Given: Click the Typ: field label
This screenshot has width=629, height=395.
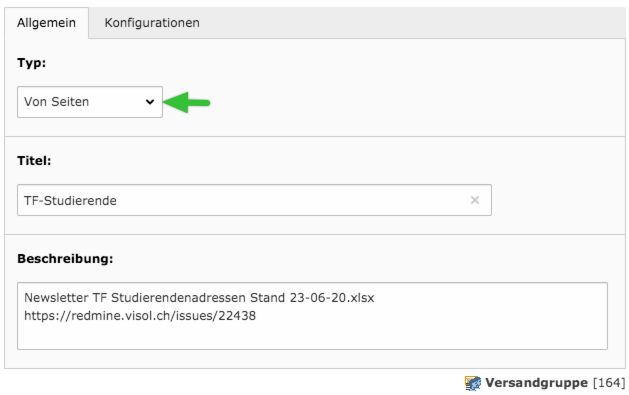Looking at the screenshot, I should click(32, 63).
